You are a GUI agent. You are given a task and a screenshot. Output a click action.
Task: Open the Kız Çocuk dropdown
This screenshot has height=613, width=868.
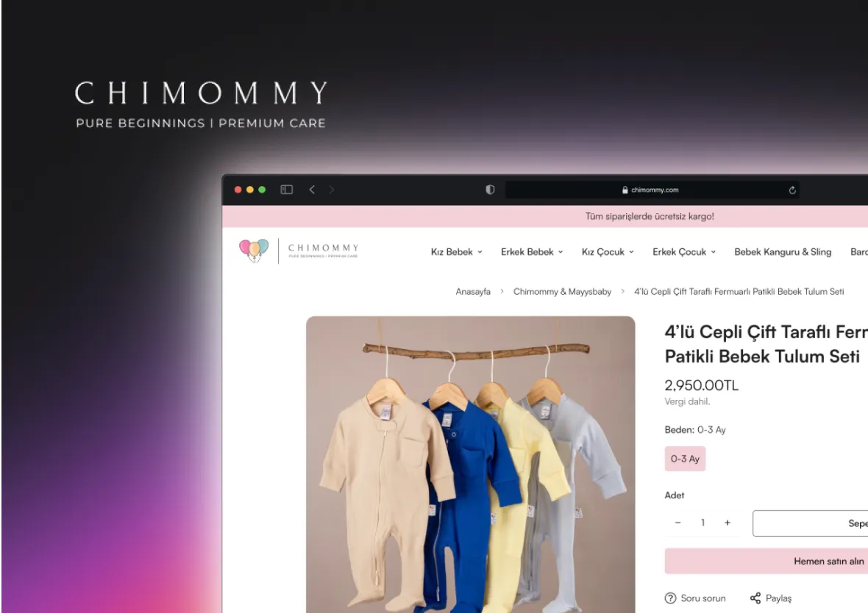tap(608, 251)
